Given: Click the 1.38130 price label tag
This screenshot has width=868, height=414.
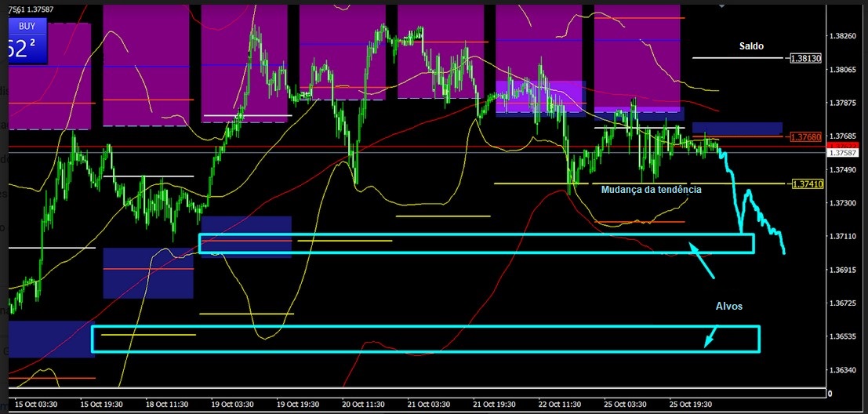Looking at the screenshot, I should [805, 58].
